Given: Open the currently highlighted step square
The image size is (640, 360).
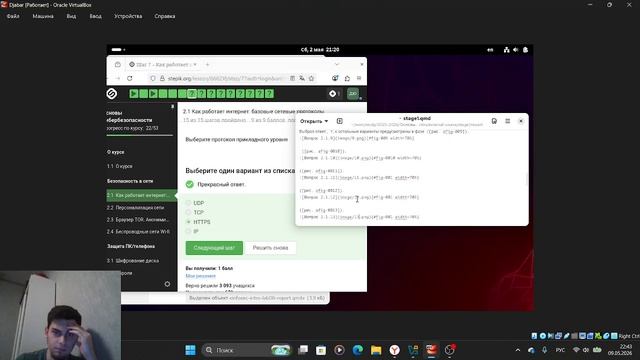Looking at the screenshot, I should [192, 93].
